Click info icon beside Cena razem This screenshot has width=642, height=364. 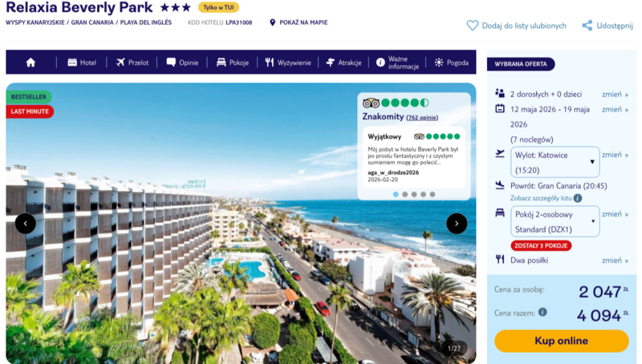click(542, 312)
